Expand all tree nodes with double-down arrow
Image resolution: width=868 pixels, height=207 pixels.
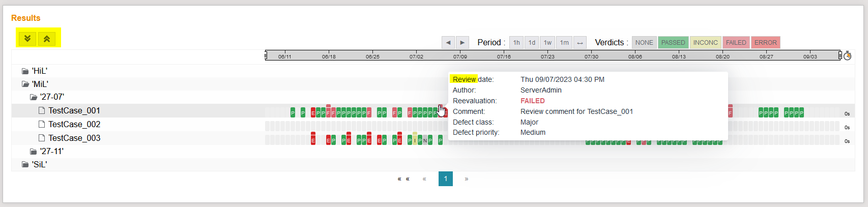pyautogui.click(x=27, y=38)
